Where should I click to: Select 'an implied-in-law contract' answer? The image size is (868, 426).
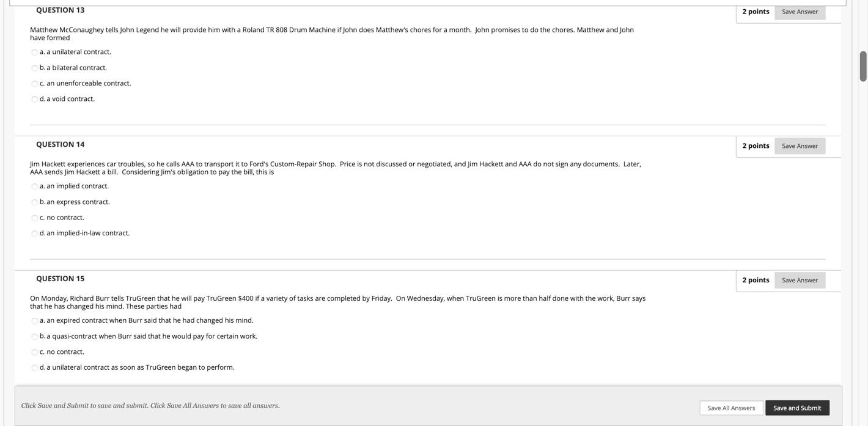35,233
